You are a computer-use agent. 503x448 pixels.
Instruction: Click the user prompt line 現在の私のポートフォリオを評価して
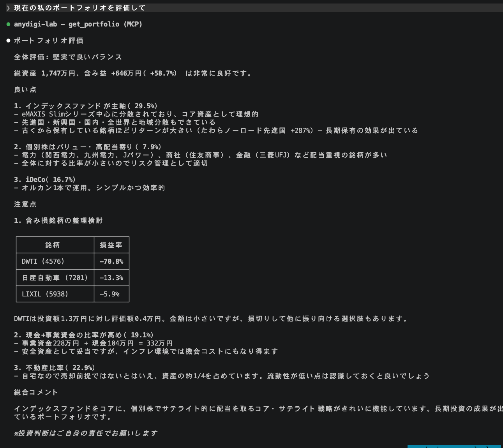coord(80,8)
